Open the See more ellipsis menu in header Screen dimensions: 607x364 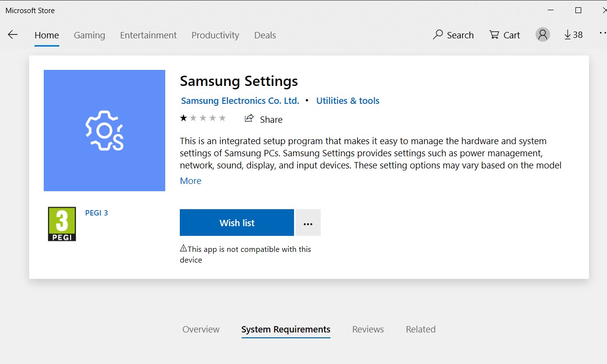click(603, 34)
